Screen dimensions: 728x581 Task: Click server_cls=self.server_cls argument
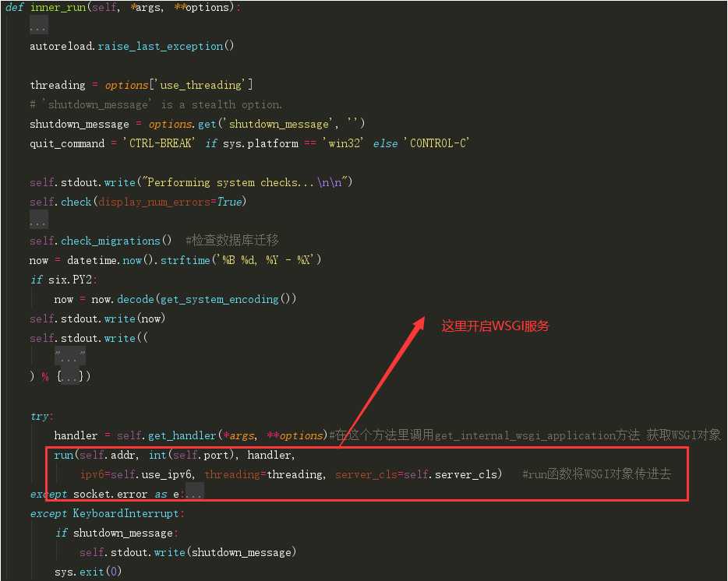(416, 475)
